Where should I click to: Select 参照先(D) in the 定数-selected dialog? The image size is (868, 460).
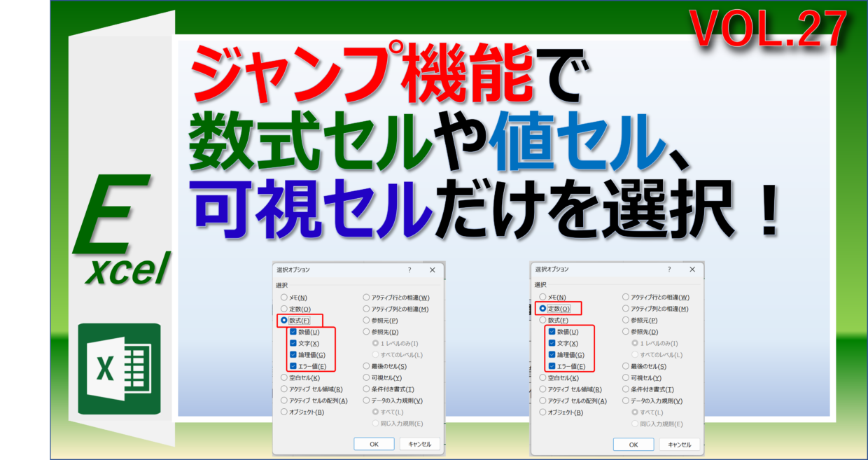tap(625, 332)
